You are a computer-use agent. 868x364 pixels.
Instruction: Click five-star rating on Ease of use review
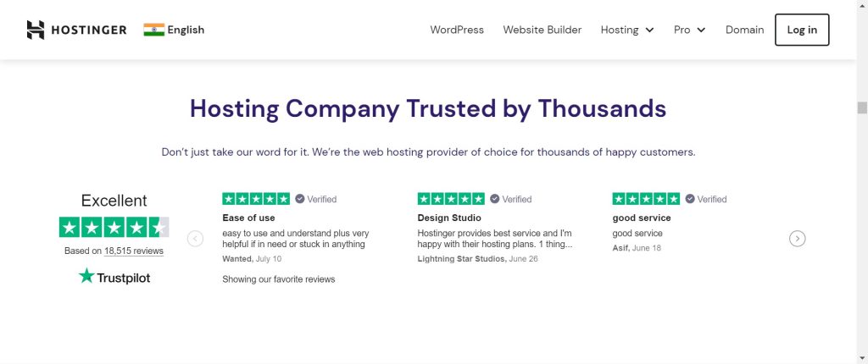pyautogui.click(x=255, y=199)
